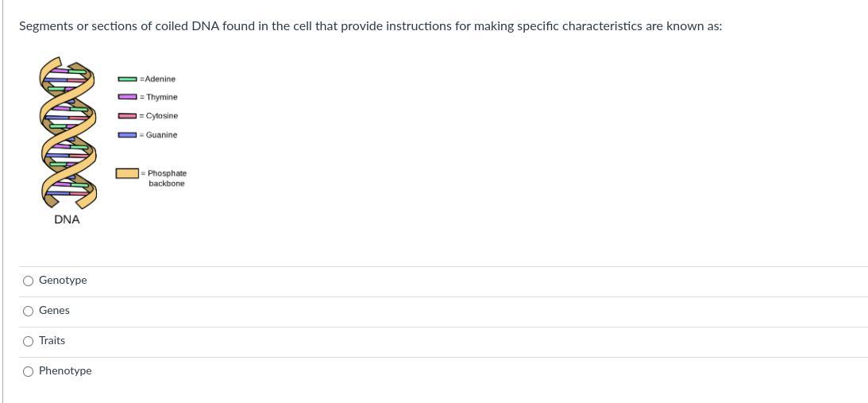Click the Guanine legend label

(161, 135)
